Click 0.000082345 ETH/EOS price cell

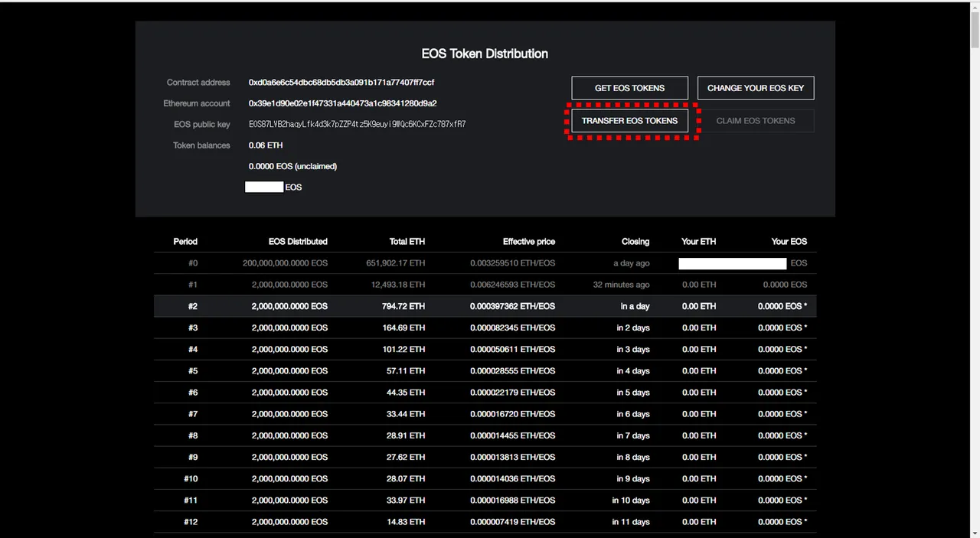513,328
